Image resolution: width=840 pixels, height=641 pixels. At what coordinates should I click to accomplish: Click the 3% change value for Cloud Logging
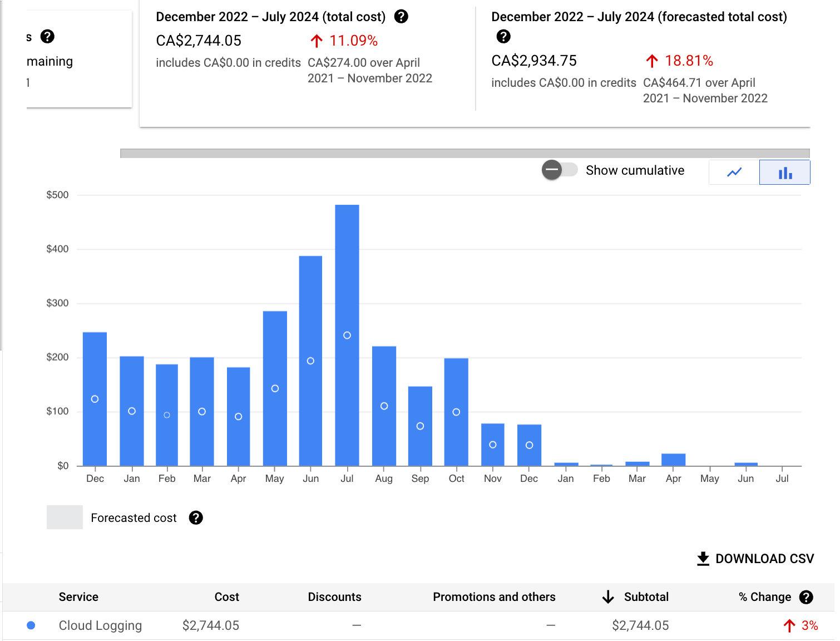coord(810,625)
